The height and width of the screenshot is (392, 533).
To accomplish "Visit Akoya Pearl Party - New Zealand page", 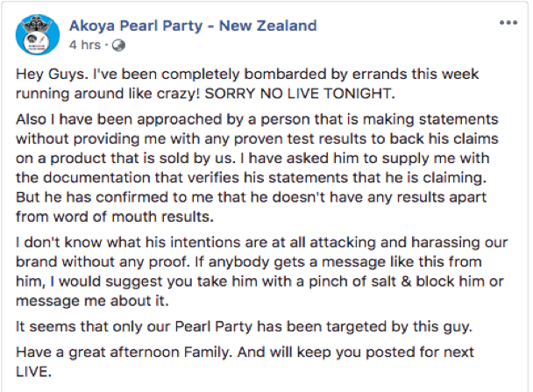I will [x=193, y=25].
